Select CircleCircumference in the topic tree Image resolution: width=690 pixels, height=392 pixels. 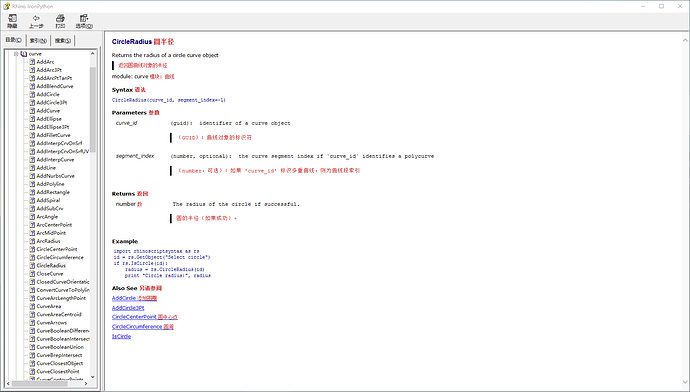tap(60, 257)
